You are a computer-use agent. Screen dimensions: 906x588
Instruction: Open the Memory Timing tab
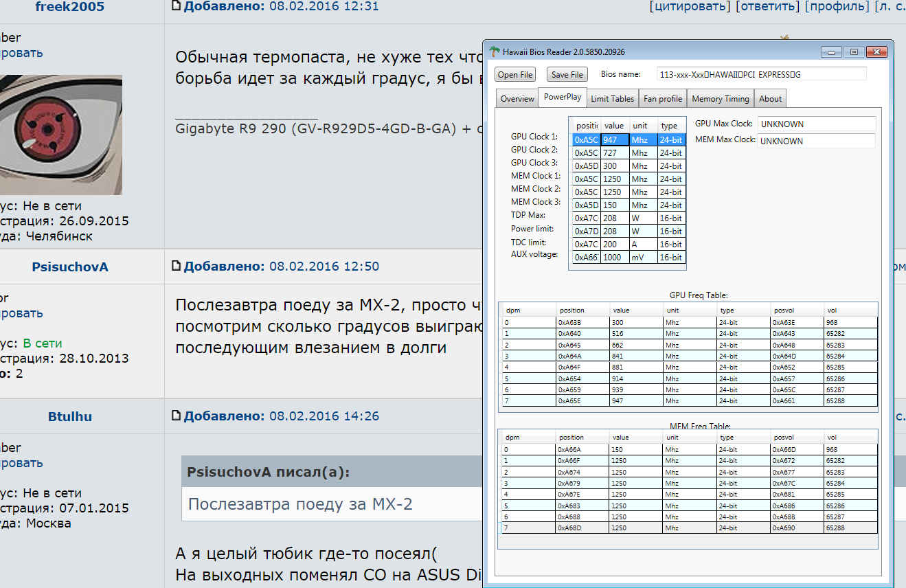click(721, 98)
